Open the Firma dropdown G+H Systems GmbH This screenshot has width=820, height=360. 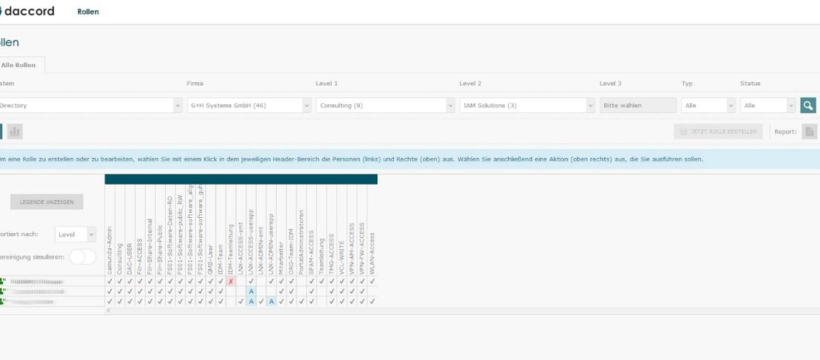coord(249,105)
